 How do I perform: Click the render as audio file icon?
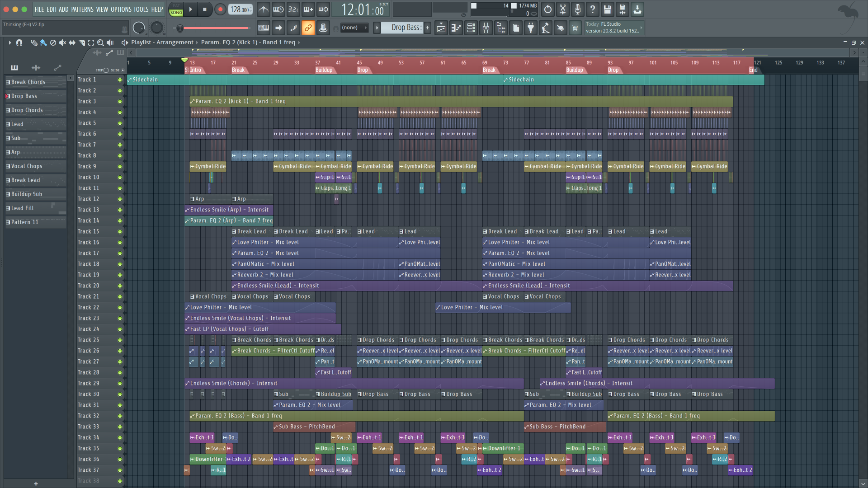622,9
